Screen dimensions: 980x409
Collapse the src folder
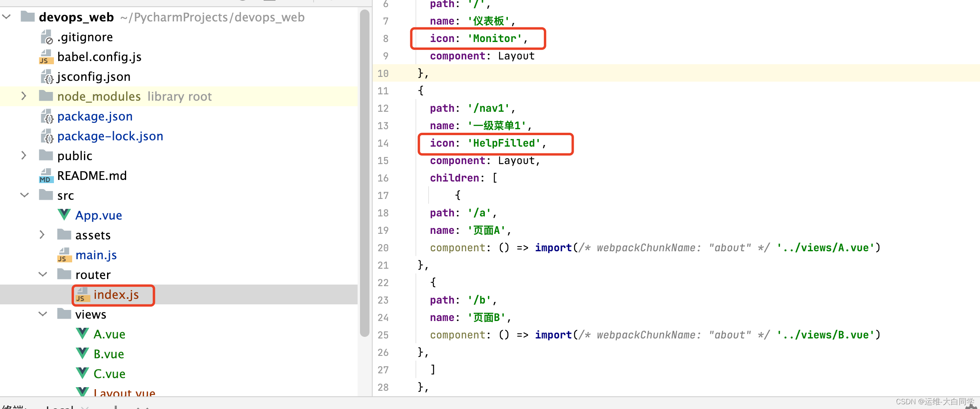[x=25, y=195]
